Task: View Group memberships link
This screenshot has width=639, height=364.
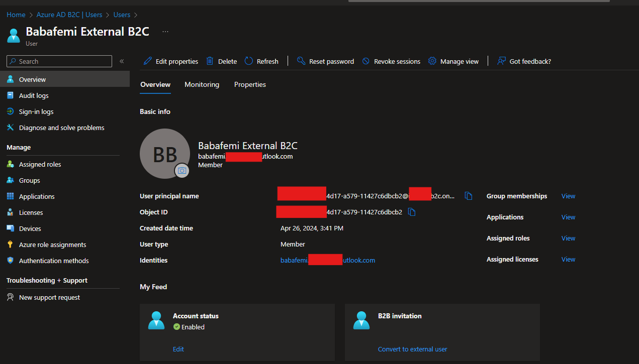Action: 568,196
